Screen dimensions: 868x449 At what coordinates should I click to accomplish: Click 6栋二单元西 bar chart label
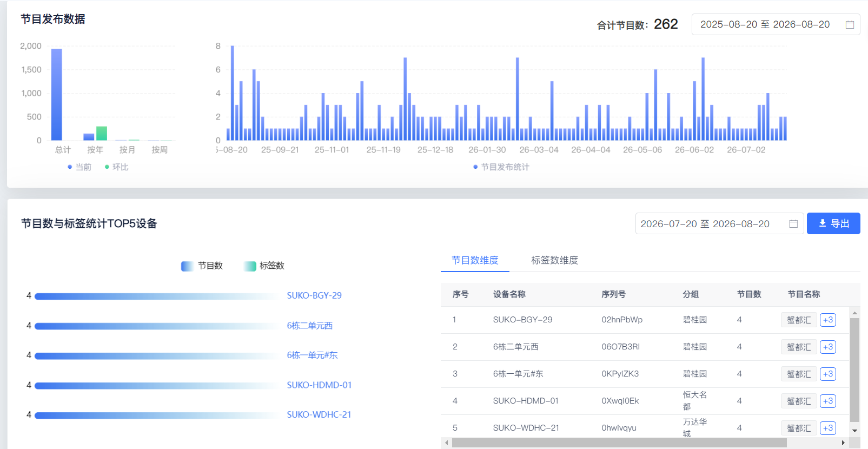pyautogui.click(x=310, y=326)
